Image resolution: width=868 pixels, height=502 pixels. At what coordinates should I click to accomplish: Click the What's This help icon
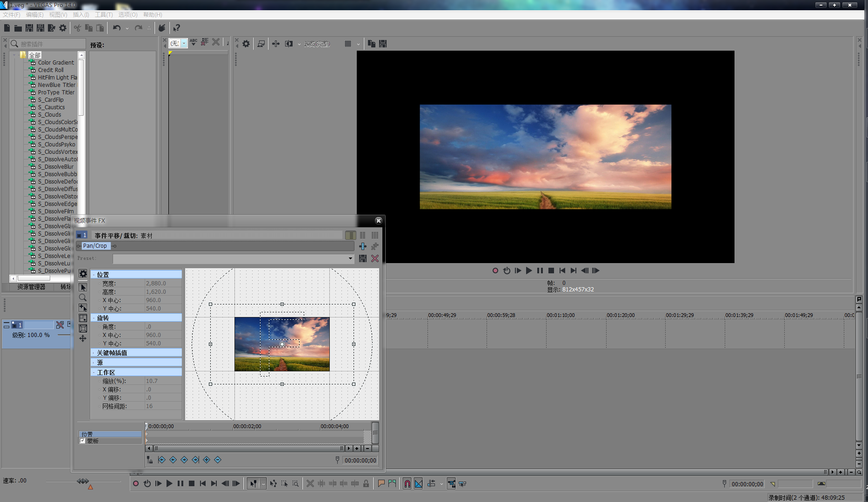pyautogui.click(x=176, y=28)
